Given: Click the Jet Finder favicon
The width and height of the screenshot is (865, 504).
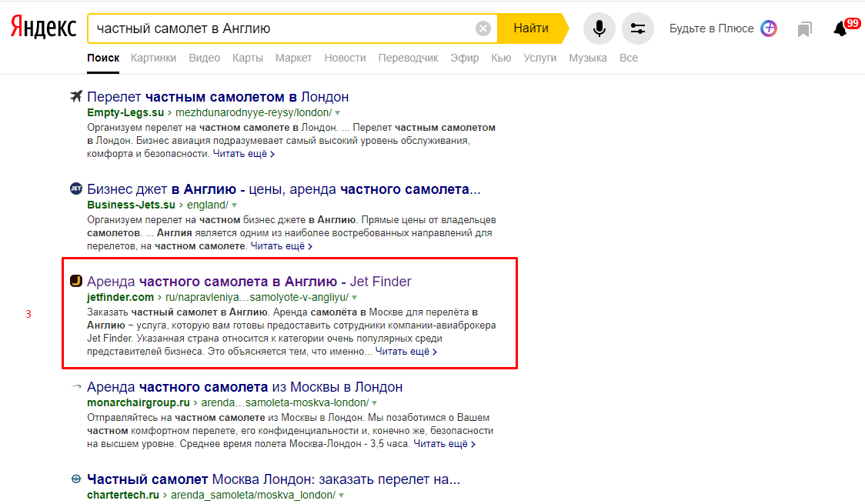Looking at the screenshot, I should click(x=76, y=281).
